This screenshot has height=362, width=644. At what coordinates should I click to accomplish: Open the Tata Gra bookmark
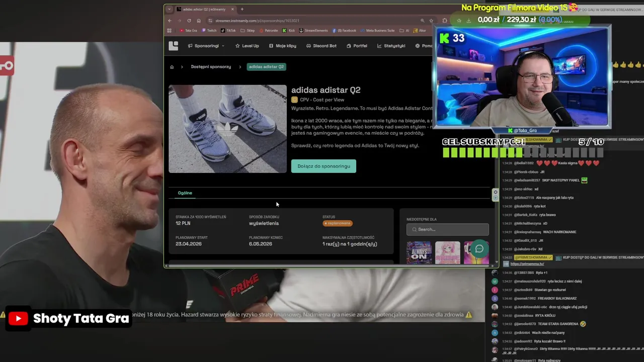pyautogui.click(x=189, y=31)
